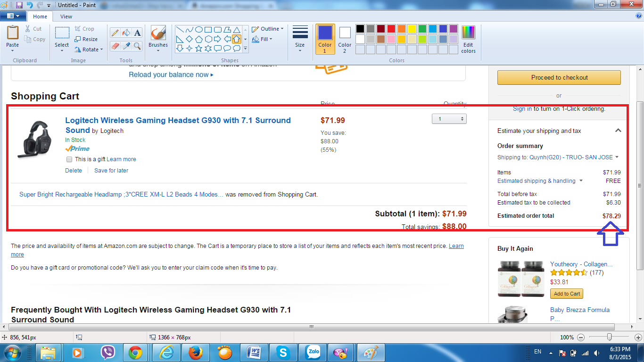Choose the Five-point star shape
The width and height of the screenshot is (644, 362).
(199, 48)
